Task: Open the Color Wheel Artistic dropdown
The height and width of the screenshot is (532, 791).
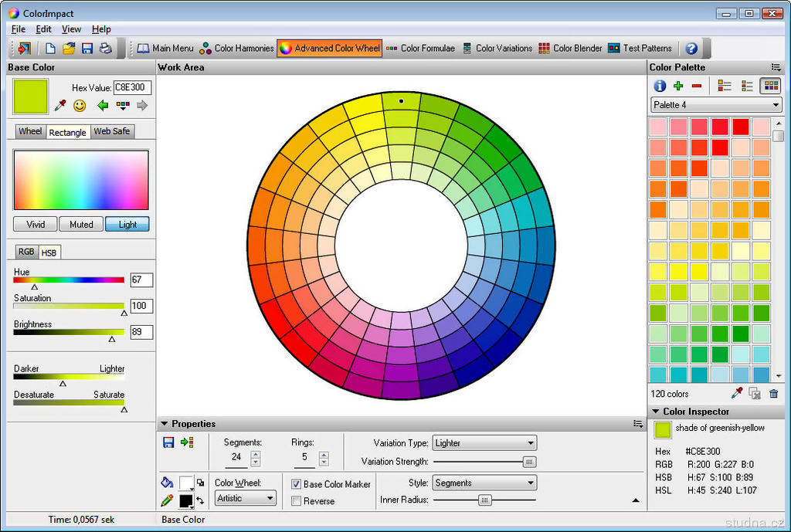Action: [245, 499]
